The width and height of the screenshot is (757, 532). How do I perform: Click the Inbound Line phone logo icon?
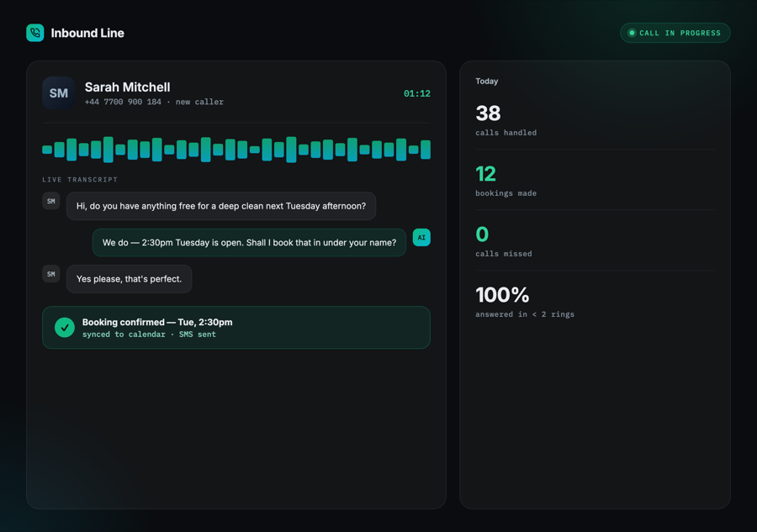[x=34, y=33]
